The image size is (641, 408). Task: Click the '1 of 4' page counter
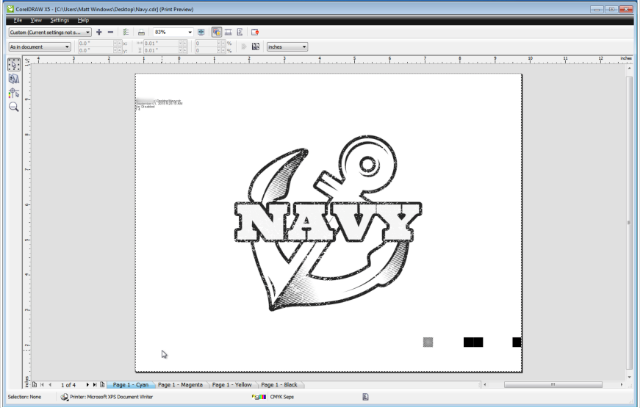point(69,385)
